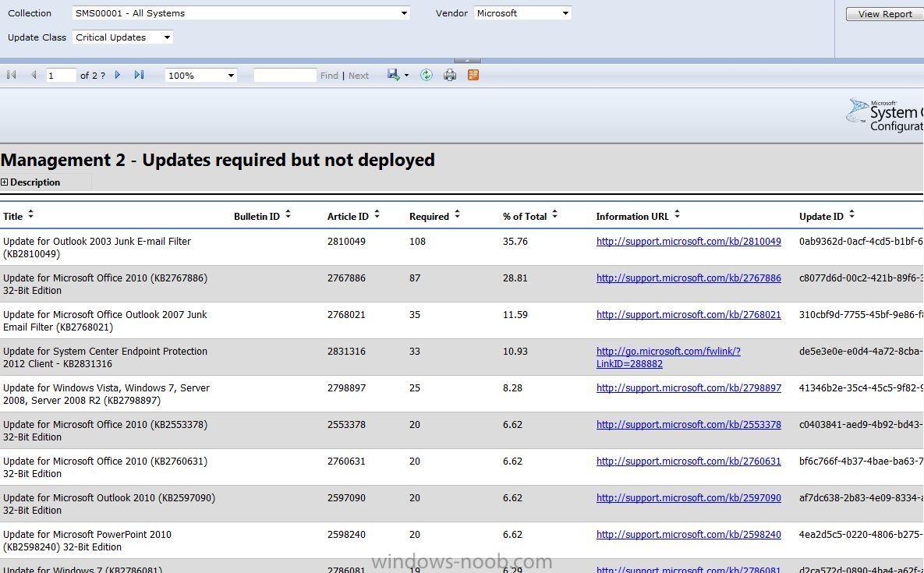Viewport: 924px width, 573px height.
Task: Click the Required value 33
Action: (x=415, y=352)
